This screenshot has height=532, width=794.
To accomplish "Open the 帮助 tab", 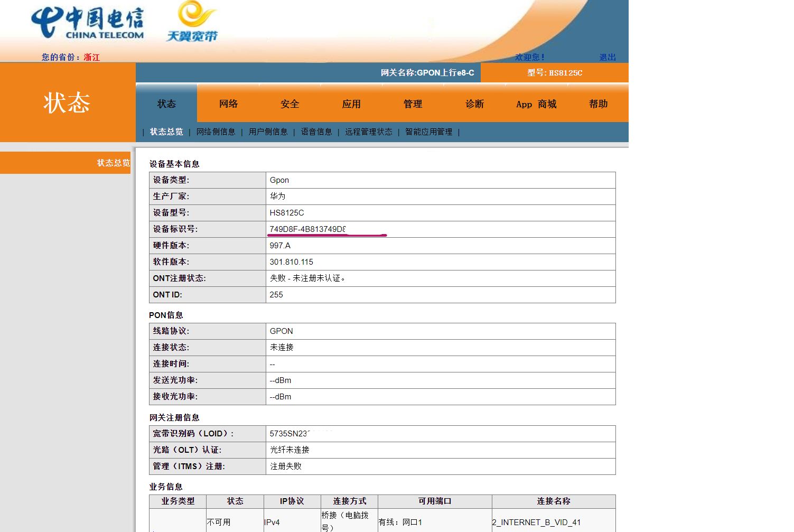I will [x=598, y=104].
